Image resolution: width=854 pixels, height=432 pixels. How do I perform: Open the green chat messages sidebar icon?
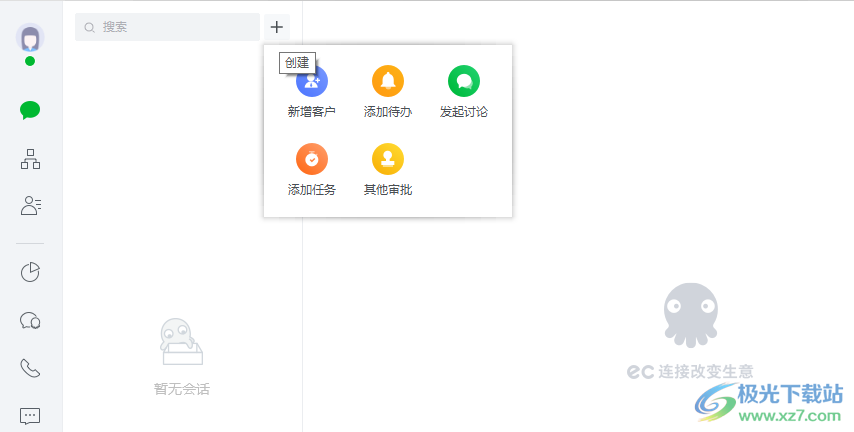(30, 111)
